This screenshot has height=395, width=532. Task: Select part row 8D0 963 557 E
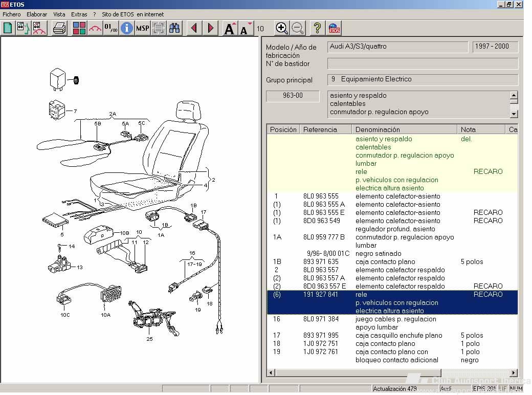coord(392,286)
